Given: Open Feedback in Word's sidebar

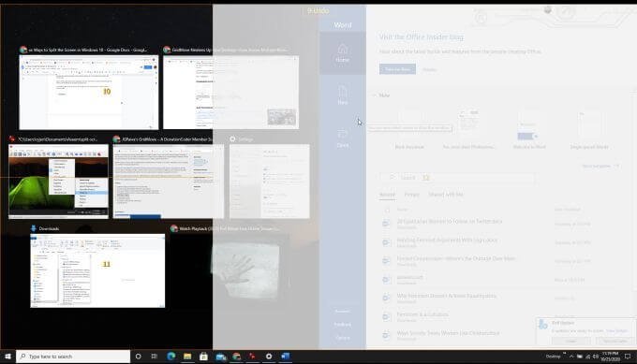Looking at the screenshot, I should pyautogui.click(x=343, y=325).
